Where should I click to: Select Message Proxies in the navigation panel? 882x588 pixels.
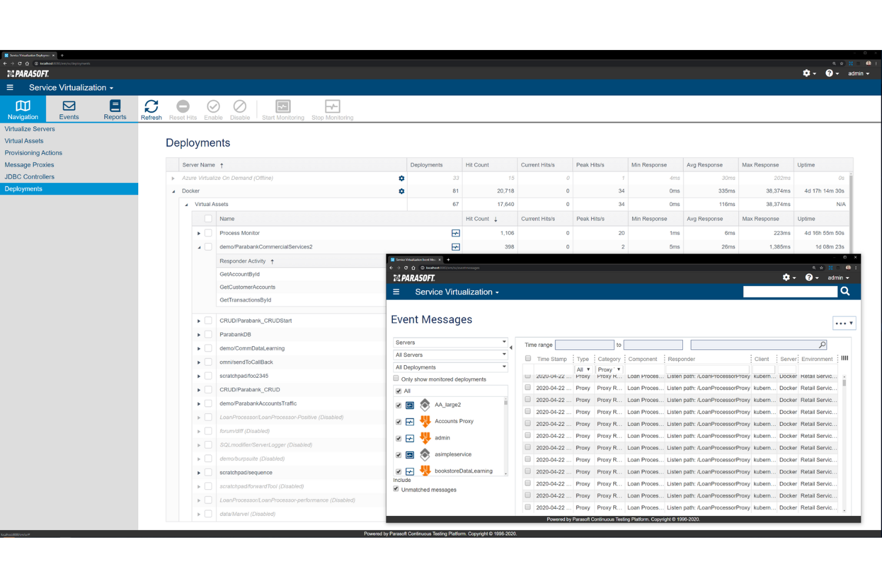(29, 164)
